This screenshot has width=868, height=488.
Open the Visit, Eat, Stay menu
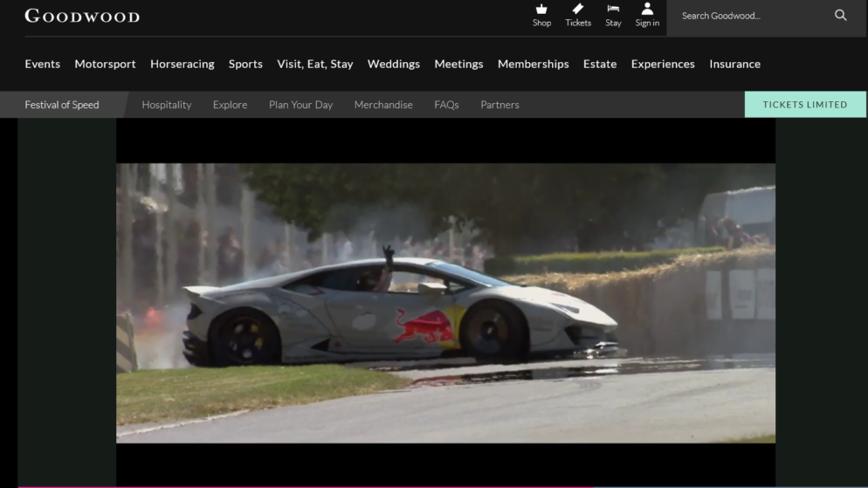coord(315,64)
